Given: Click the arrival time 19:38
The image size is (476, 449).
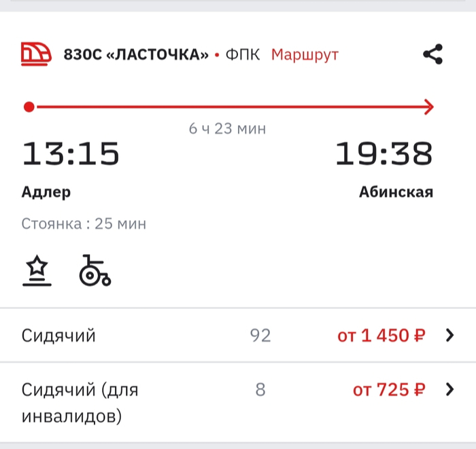Looking at the screenshot, I should click(384, 154).
